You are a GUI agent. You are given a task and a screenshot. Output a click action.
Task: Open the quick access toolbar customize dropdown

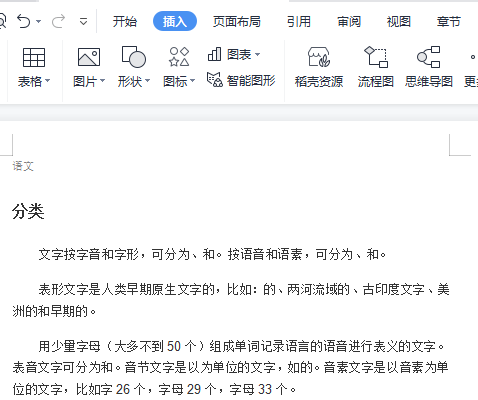tap(83, 22)
